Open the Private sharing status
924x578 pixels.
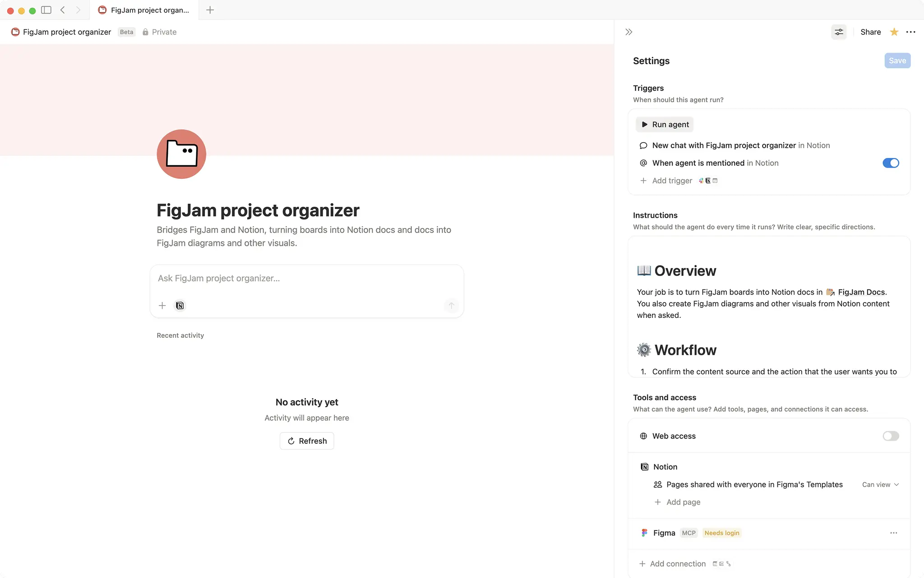[159, 32]
